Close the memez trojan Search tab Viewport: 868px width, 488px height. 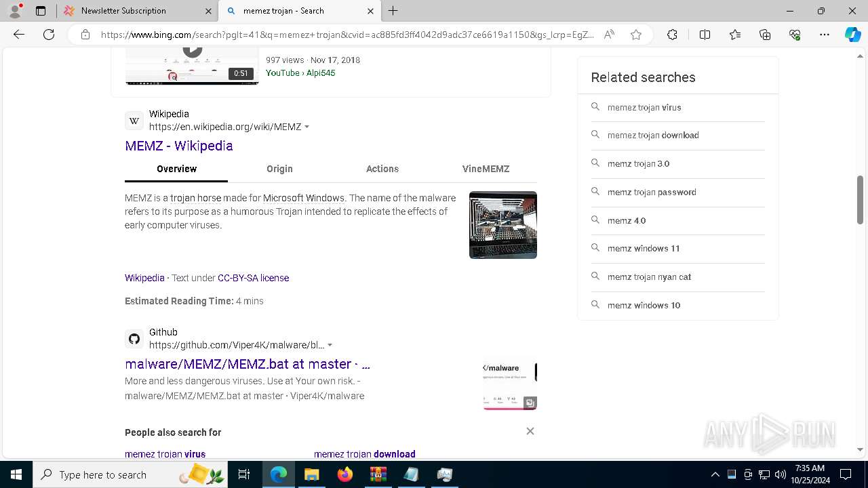point(370,11)
